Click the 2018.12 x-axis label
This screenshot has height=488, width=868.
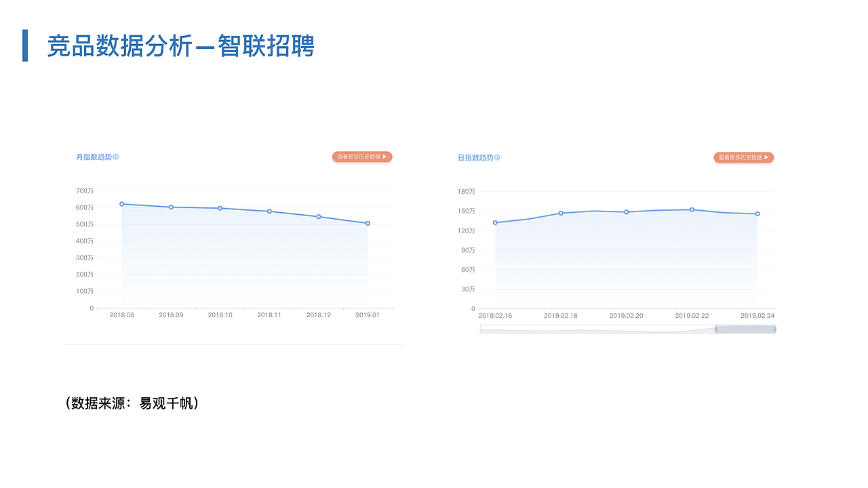pyautogui.click(x=319, y=315)
